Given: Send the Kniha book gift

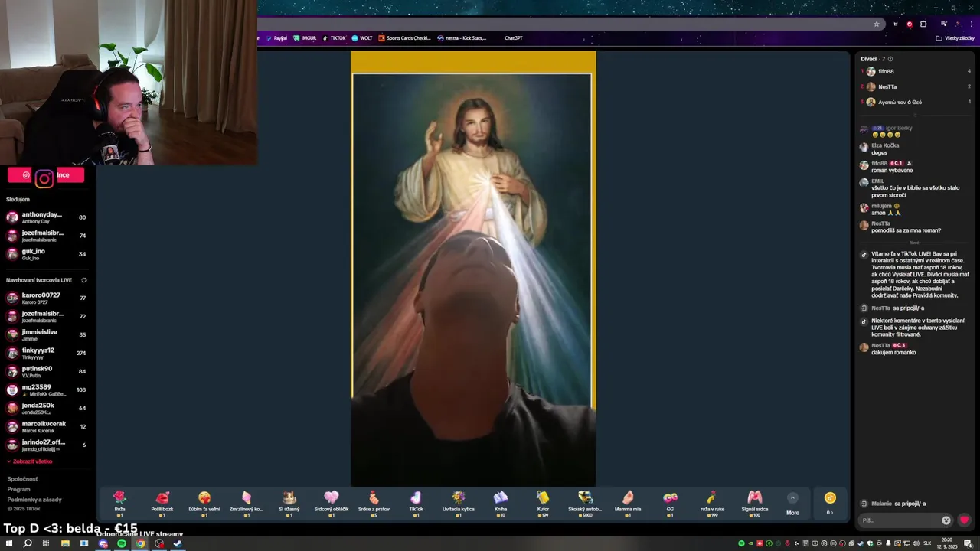Looking at the screenshot, I should click(501, 504).
